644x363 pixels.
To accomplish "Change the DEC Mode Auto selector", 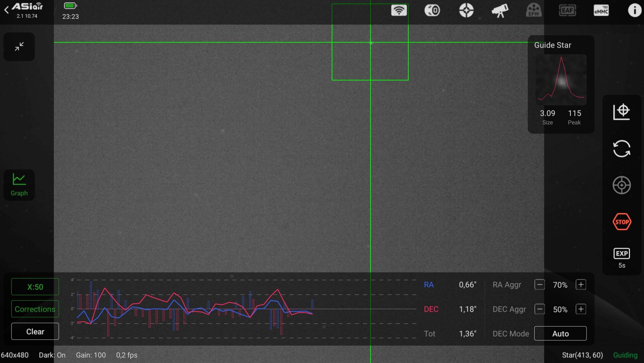I will pyautogui.click(x=560, y=334).
